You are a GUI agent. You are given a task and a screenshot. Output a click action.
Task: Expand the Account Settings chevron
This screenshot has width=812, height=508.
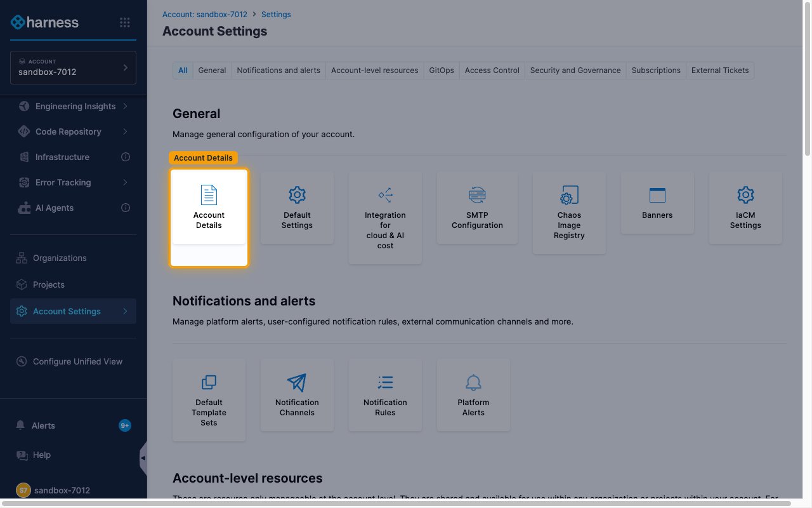(125, 311)
